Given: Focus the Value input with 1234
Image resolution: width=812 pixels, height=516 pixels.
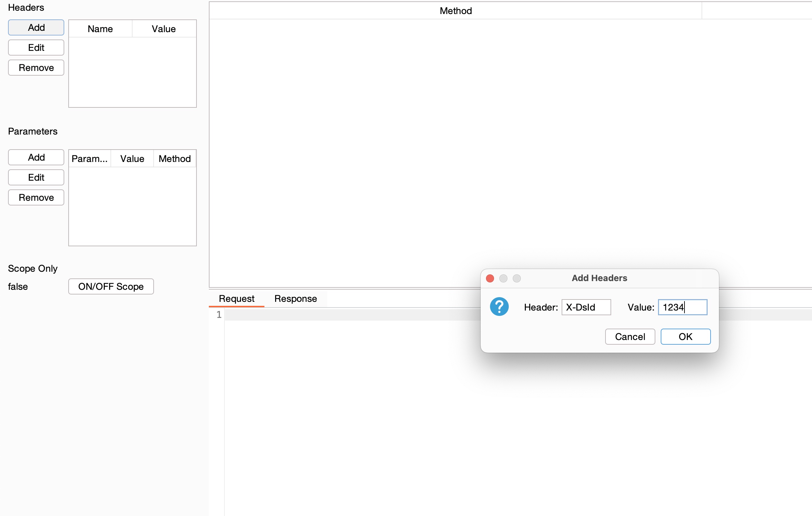Looking at the screenshot, I should 682,307.
